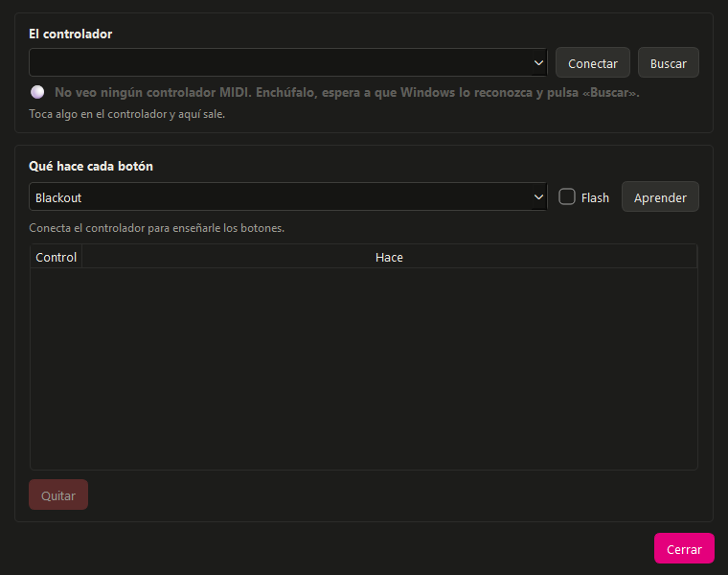
Task: Click the 'No veo ningún controlador MIDI' message
Action: click(347, 92)
